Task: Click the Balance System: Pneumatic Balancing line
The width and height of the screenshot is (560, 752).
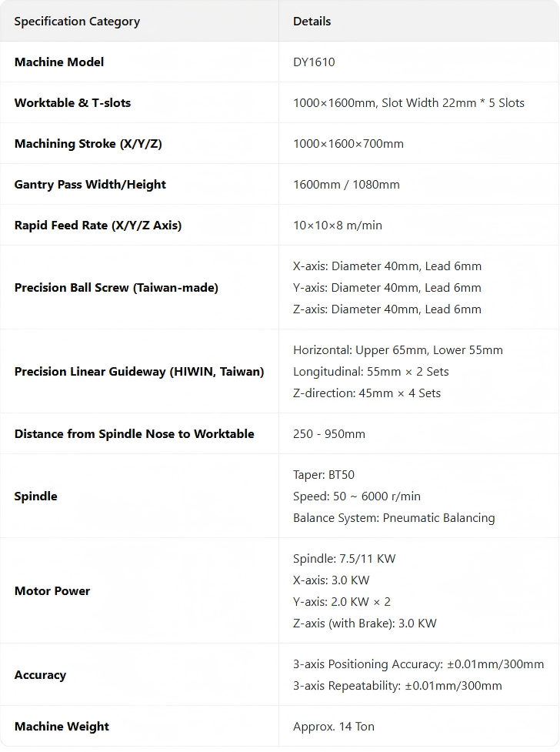Action: click(x=394, y=518)
